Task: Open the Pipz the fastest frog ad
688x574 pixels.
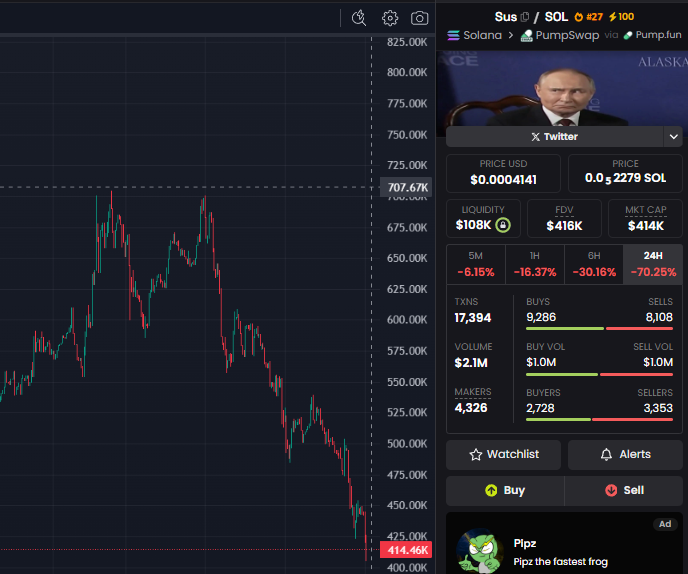Action: (x=564, y=544)
